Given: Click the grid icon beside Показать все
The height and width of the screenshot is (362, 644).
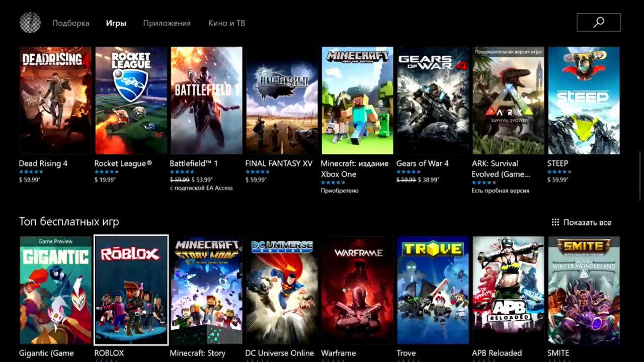Looking at the screenshot, I should 555,222.
